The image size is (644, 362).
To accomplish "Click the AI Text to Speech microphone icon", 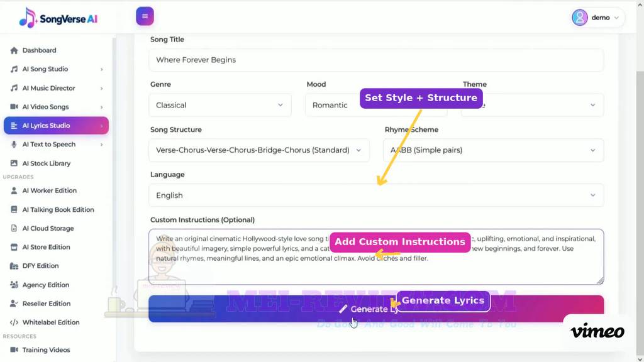I will click(x=14, y=145).
